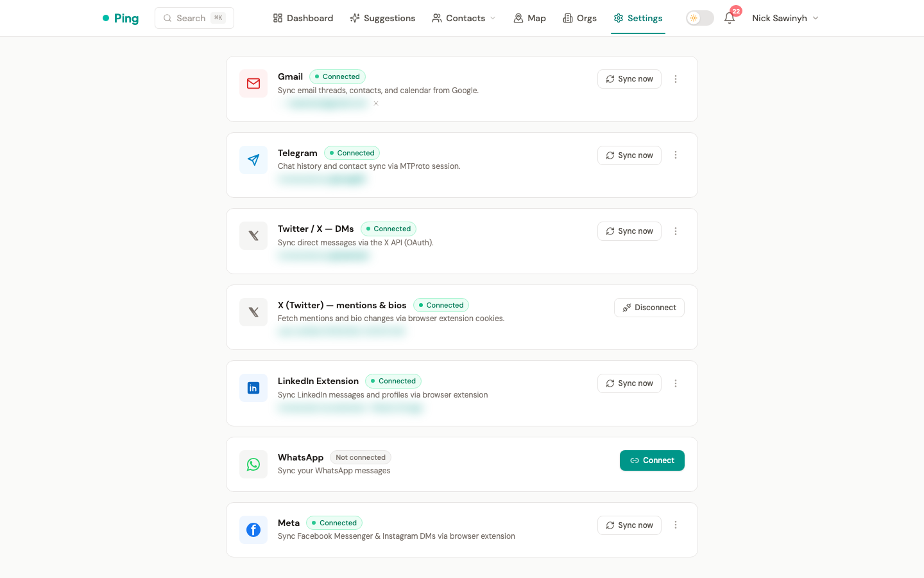Connect WhatsApp
The width and height of the screenshot is (924, 578).
652,460
